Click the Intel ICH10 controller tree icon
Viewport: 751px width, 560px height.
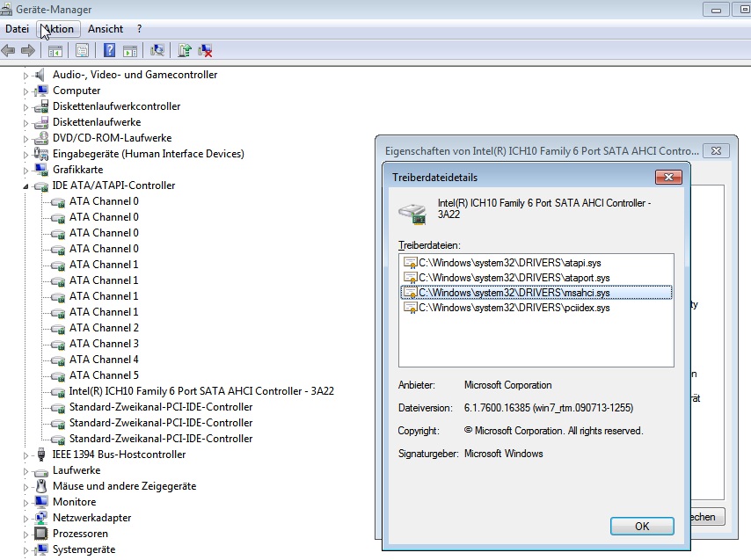coord(58,392)
